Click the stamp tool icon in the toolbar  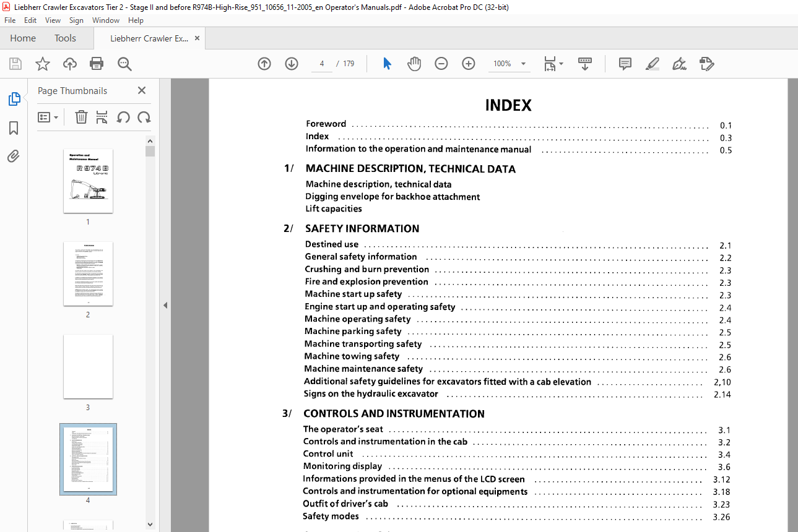point(706,64)
